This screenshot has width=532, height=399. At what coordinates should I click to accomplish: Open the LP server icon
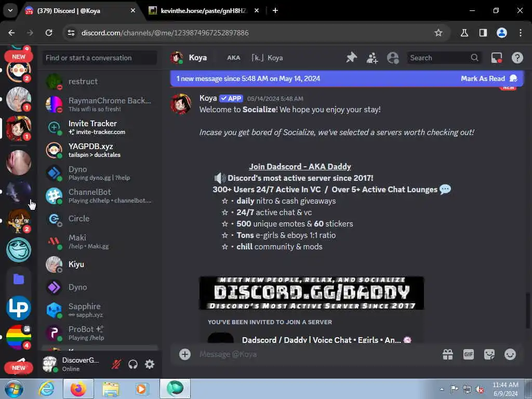click(19, 308)
